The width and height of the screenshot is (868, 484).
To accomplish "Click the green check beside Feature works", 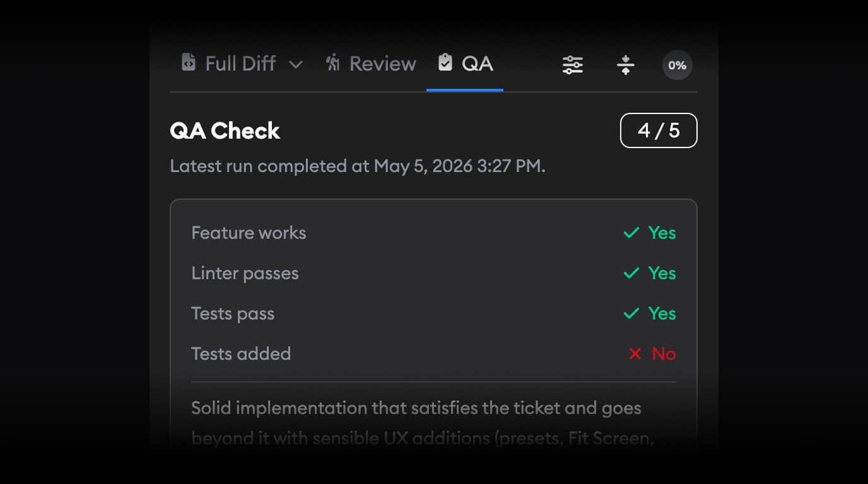I will [631, 233].
